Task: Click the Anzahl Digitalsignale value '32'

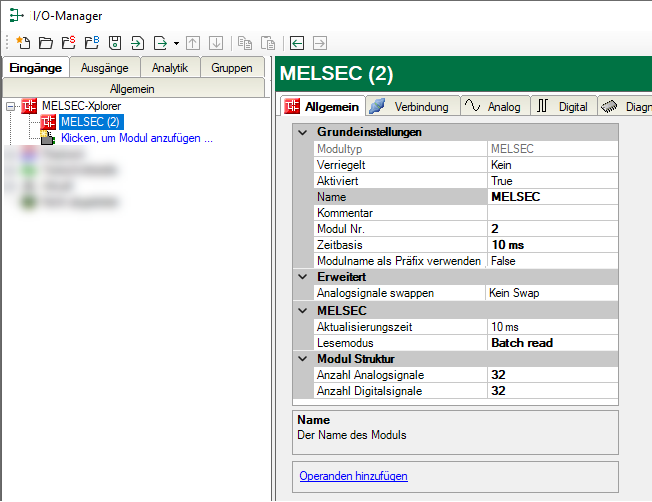Action: (x=553, y=391)
